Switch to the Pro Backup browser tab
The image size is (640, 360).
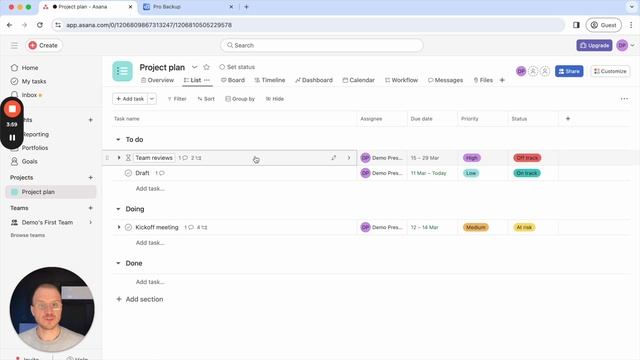(187, 7)
